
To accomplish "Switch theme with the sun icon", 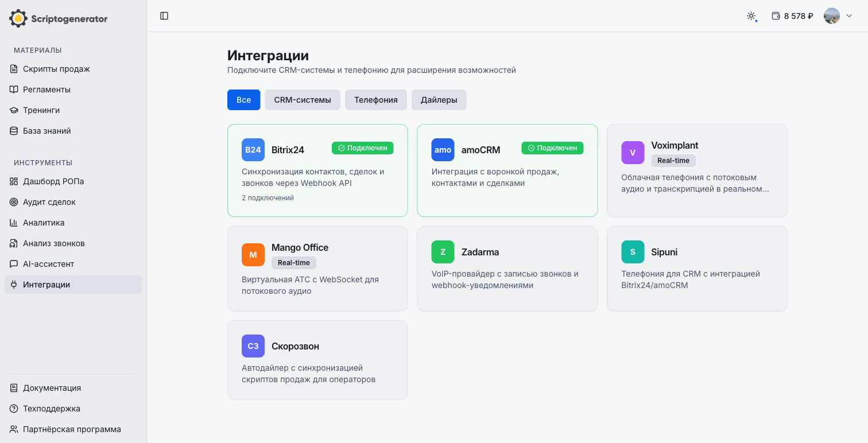I will coord(751,16).
